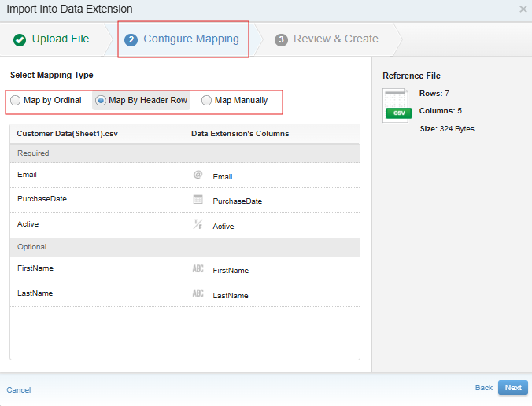Choose Map By Header Row radio button
The image size is (532, 406).
click(x=101, y=101)
